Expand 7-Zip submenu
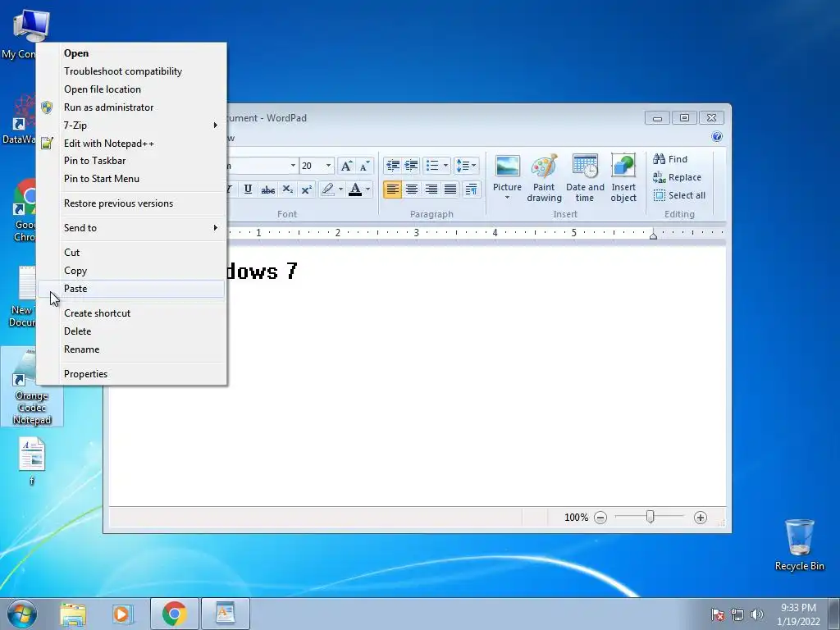 pos(131,126)
